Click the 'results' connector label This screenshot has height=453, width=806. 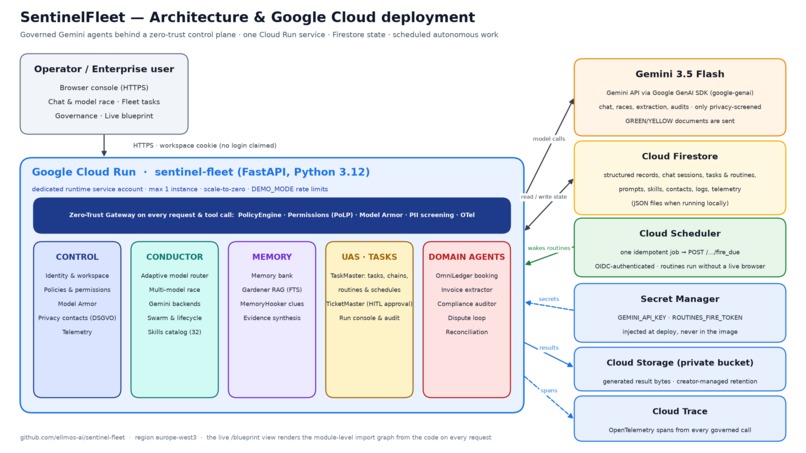[548, 348]
